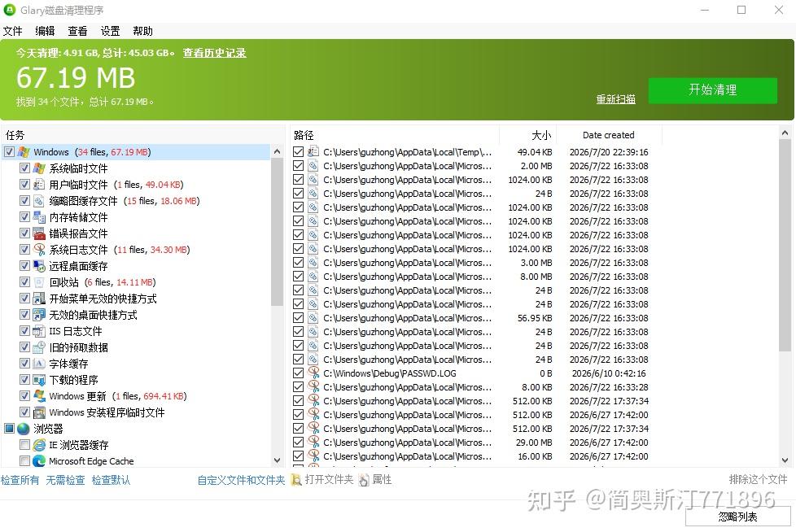The width and height of the screenshot is (796, 532).
Task: Check the Microsoft Edge Cache checkbox
Action: pos(24,461)
